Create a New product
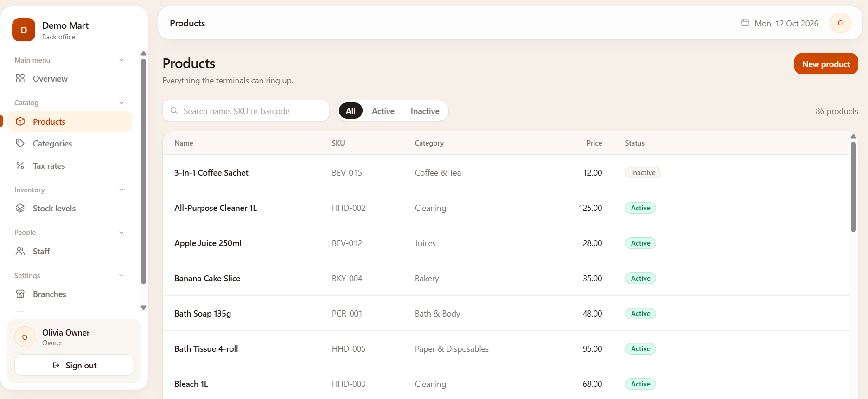The height and width of the screenshot is (399, 868). point(826,64)
